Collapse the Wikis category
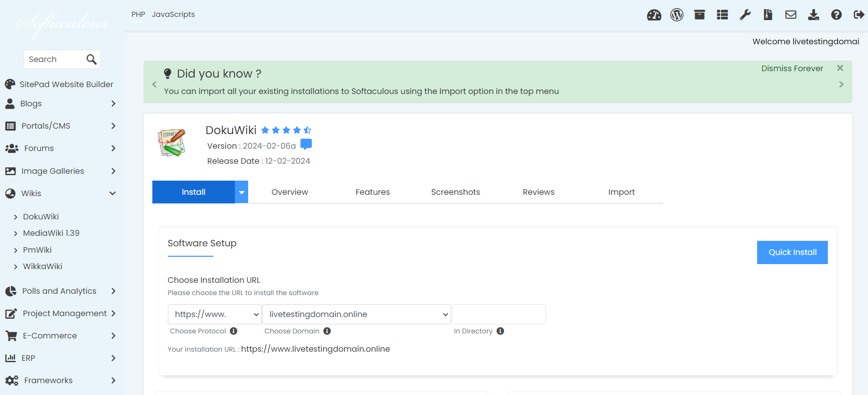Screen dimensions: 868x395 [x=60, y=193]
